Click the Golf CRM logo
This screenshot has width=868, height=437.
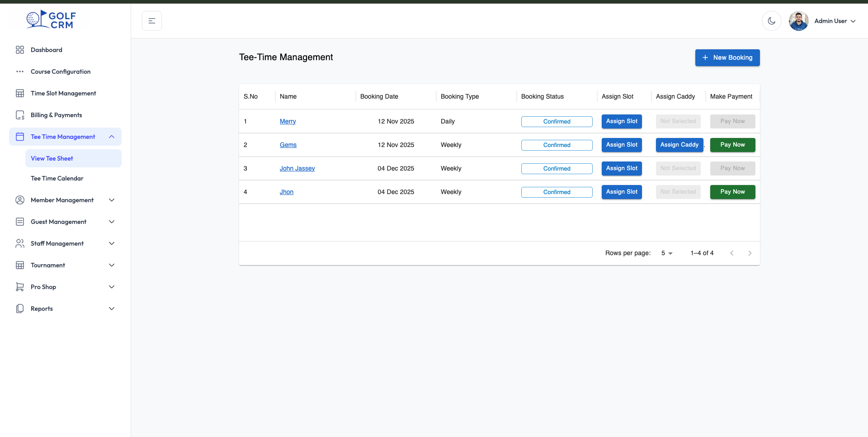point(51,19)
